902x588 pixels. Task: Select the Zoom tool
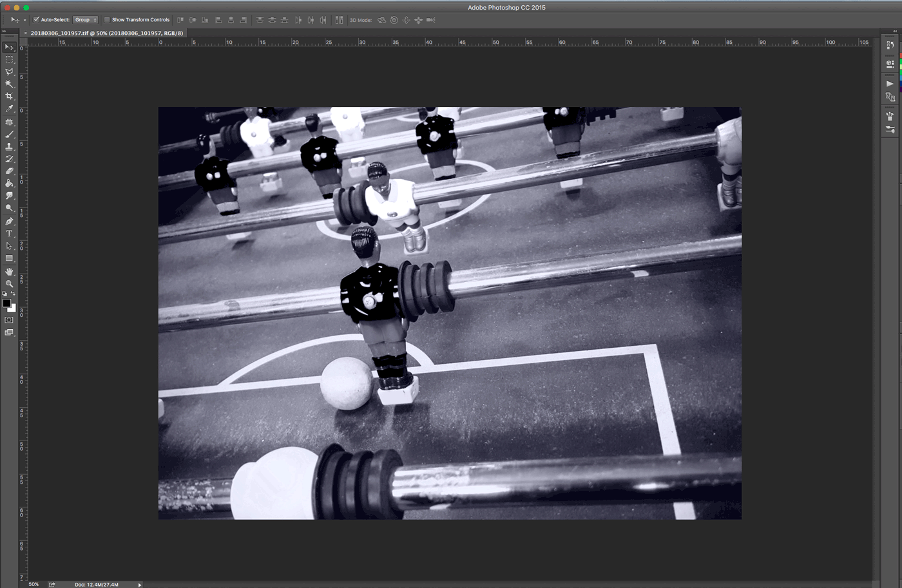click(x=9, y=283)
